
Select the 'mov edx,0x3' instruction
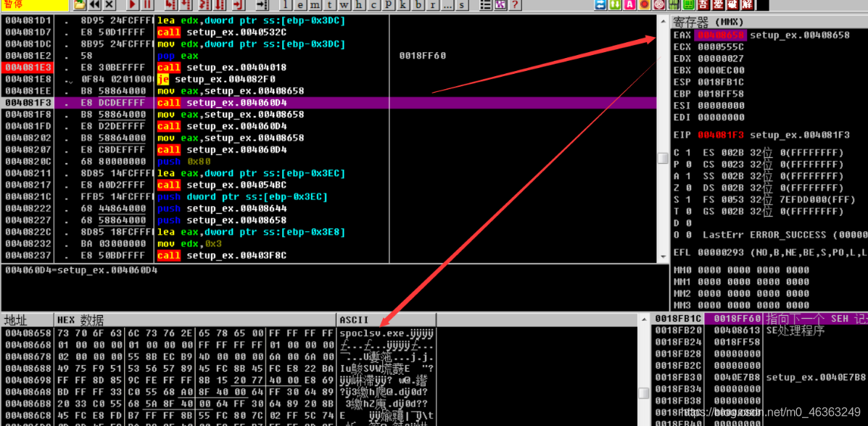click(x=191, y=243)
